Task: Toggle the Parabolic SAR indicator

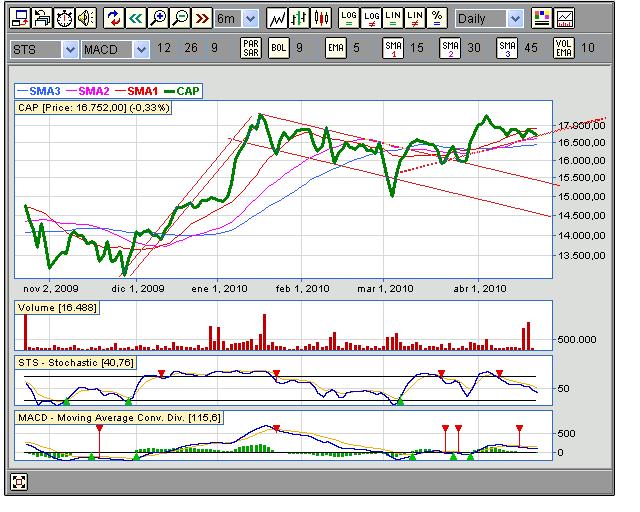Action: 251,48
